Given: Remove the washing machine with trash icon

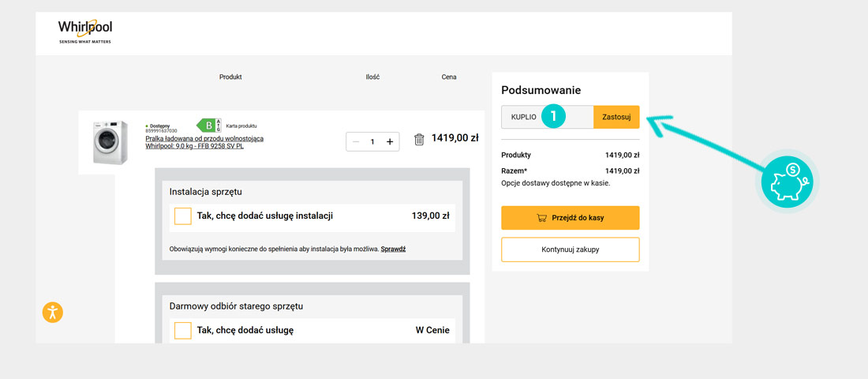Looking at the screenshot, I should [419, 140].
